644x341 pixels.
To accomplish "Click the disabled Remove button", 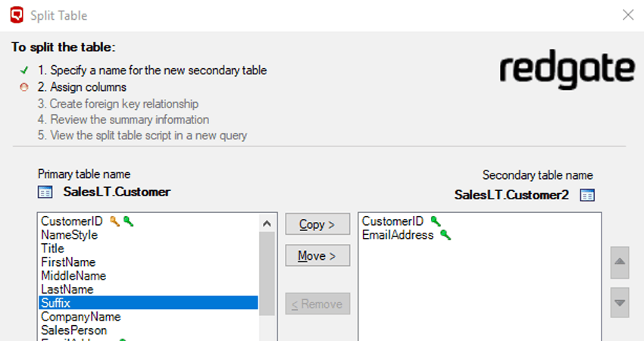I will [317, 304].
